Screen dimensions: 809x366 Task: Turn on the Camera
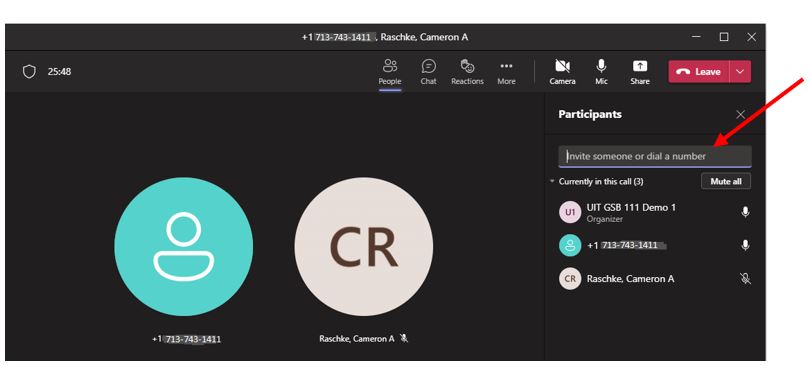point(562,72)
